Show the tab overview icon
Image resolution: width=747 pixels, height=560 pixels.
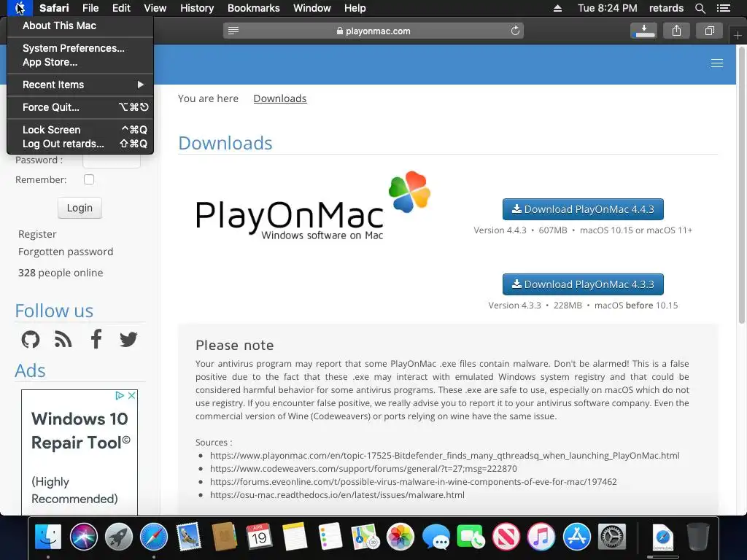coord(709,31)
